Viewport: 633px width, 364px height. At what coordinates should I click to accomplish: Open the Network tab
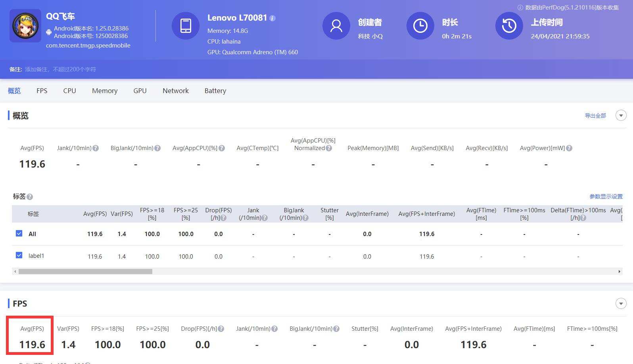(176, 91)
